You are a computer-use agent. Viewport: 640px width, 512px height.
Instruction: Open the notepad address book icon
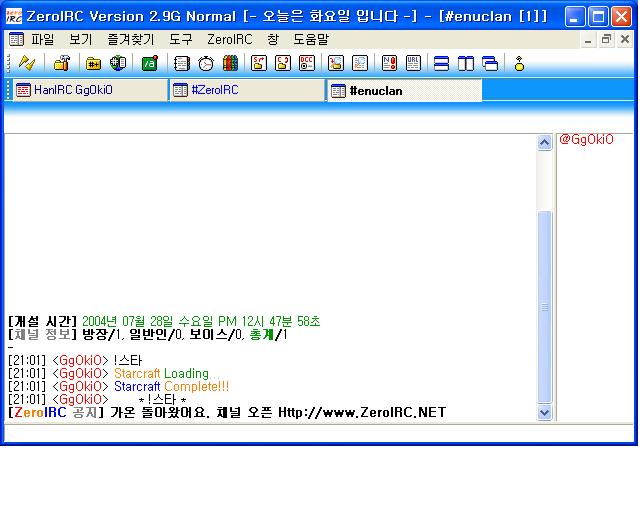click(x=182, y=63)
